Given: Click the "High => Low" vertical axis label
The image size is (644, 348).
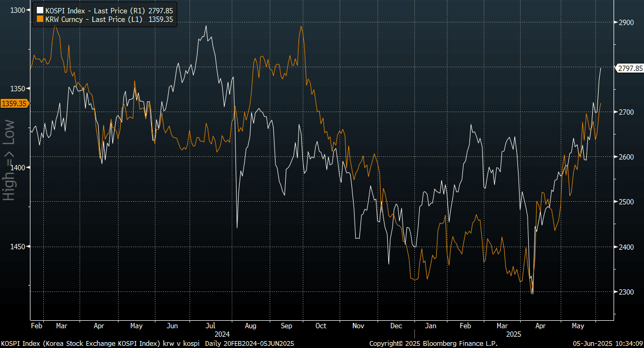Looking at the screenshot, I should 9,160.
